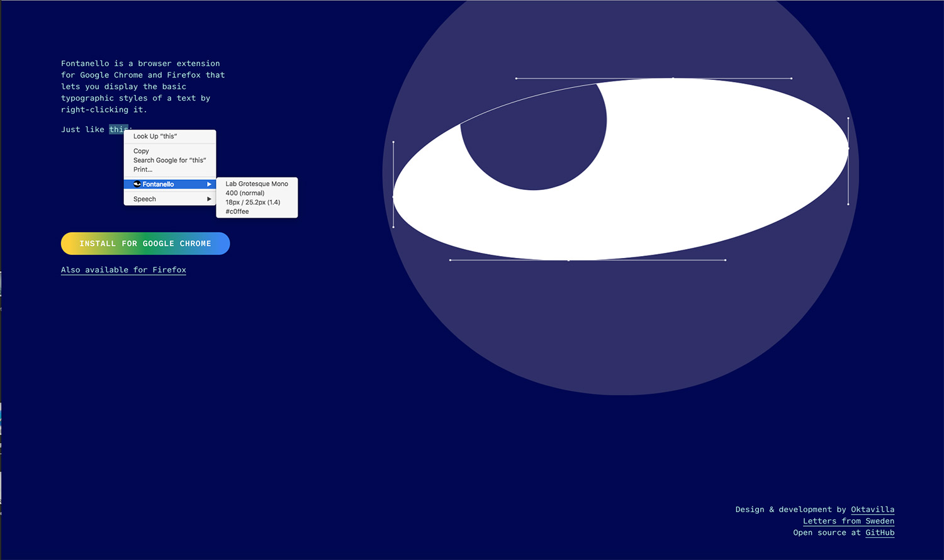Select Copy in the context menu
The width and height of the screenshot is (944, 560).
tap(141, 151)
